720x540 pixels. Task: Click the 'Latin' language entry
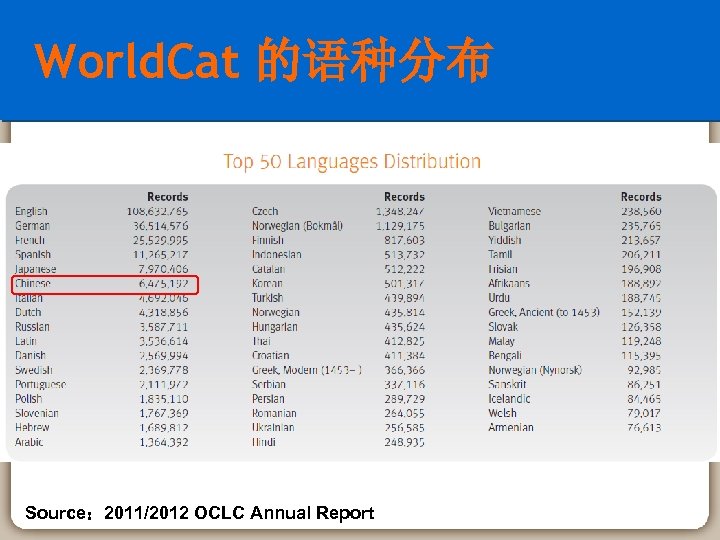[x=26, y=341]
